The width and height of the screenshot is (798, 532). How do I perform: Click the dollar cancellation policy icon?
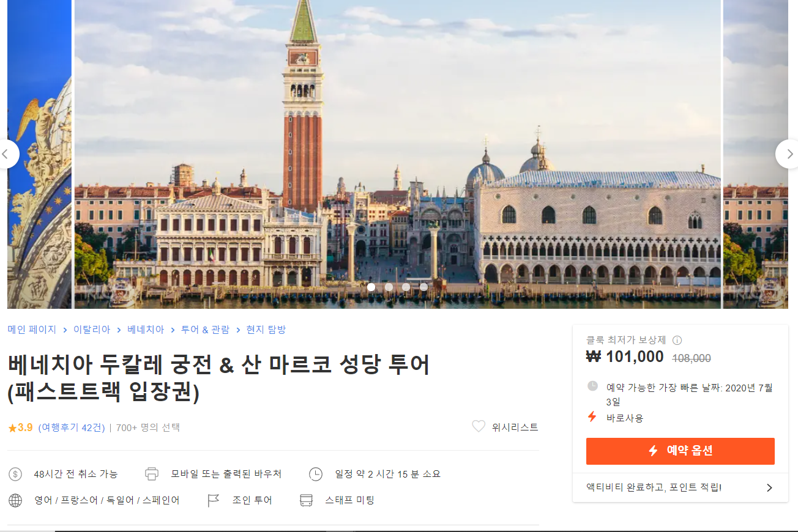15,474
